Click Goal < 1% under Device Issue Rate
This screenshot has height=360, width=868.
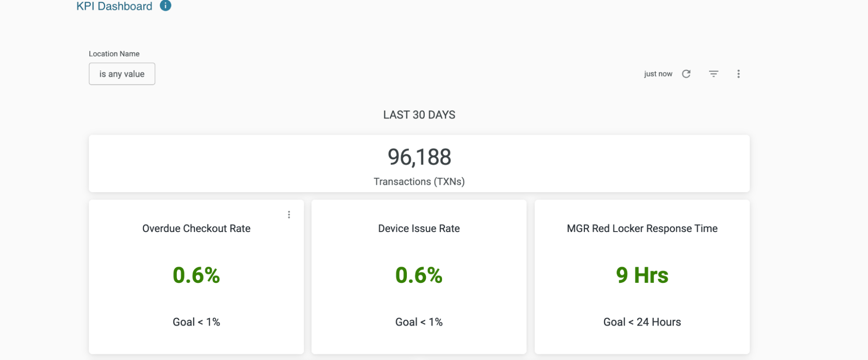[x=419, y=322]
